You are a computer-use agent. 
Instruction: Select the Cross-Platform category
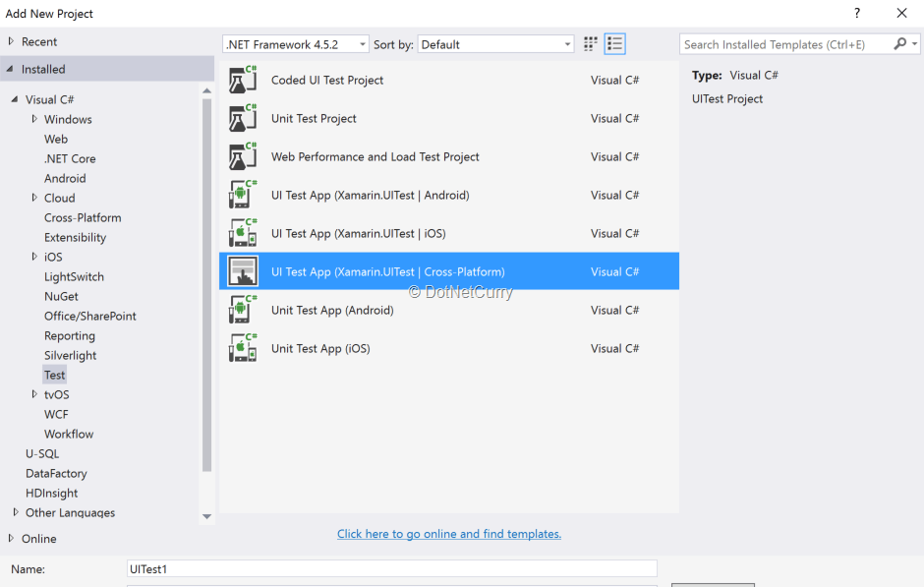click(83, 217)
